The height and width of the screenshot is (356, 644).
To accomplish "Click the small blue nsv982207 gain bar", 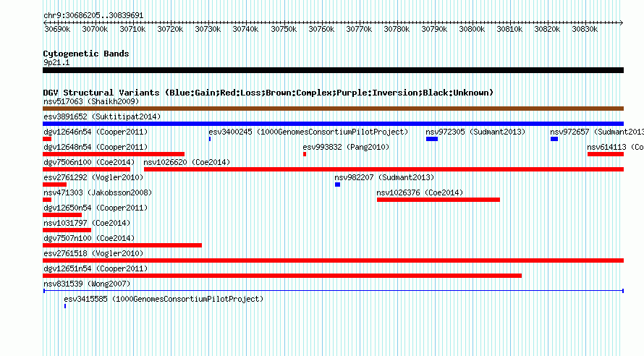I will (338, 185).
